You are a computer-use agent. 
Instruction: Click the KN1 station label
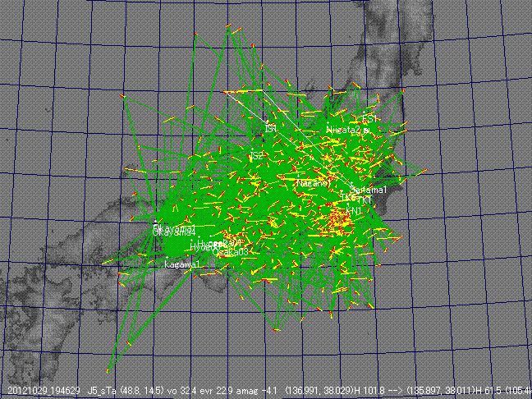tap(354, 211)
